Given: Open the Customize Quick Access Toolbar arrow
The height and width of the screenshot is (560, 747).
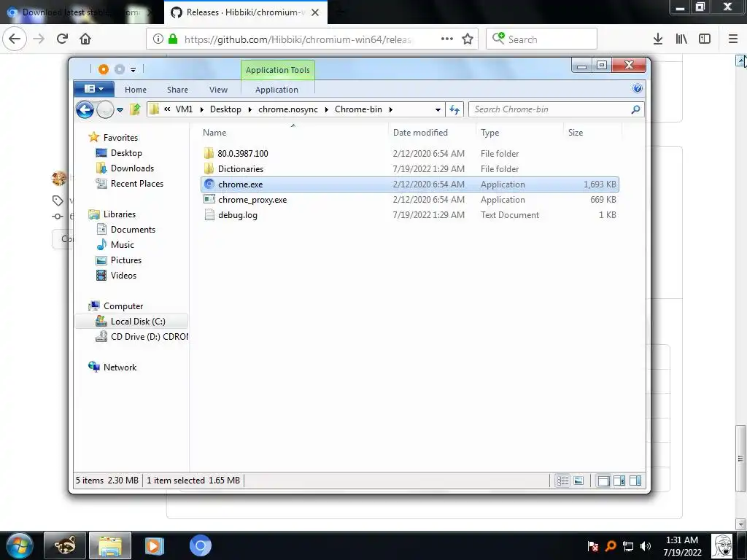Looking at the screenshot, I should [x=133, y=70].
